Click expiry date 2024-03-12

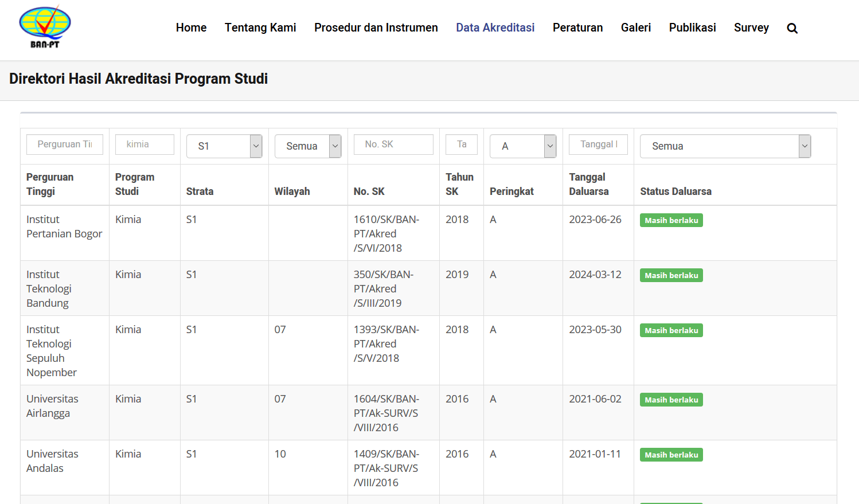coord(595,275)
